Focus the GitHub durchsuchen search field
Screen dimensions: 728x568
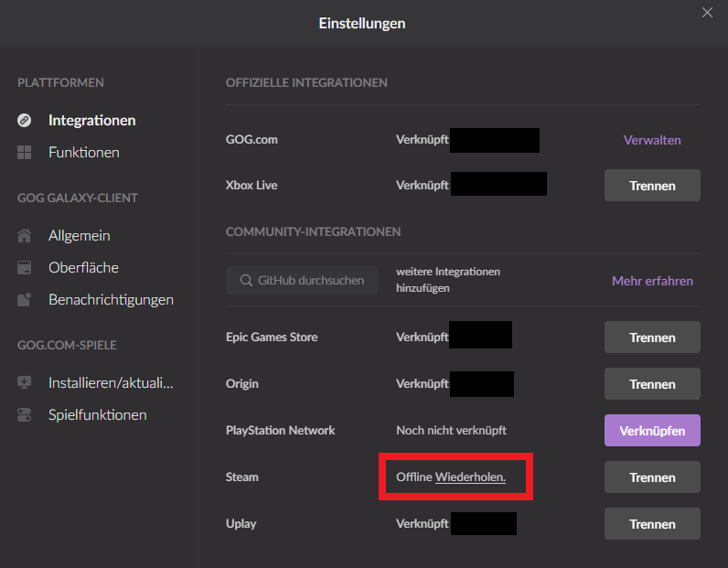(x=302, y=281)
